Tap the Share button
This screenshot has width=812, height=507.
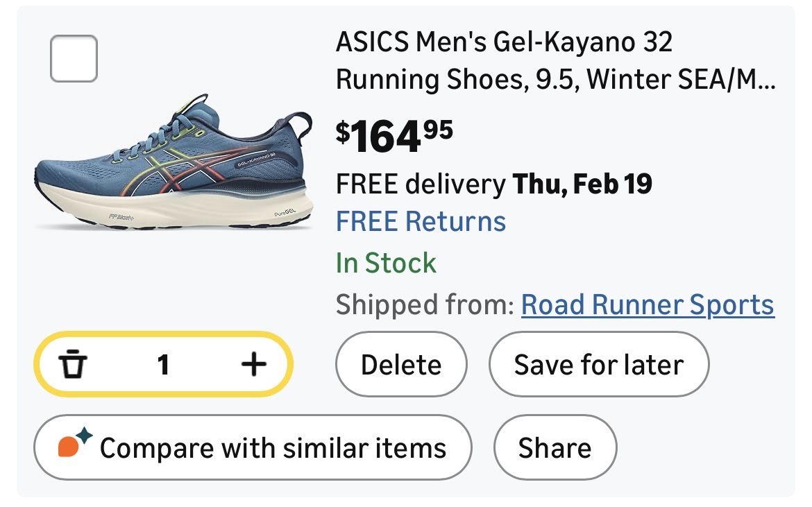point(555,448)
